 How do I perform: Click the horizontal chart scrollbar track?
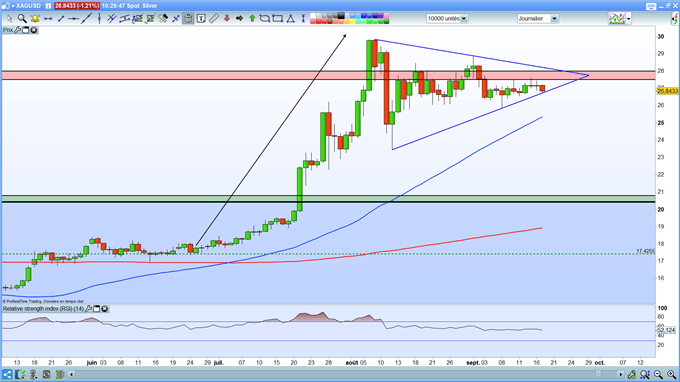coord(346,374)
